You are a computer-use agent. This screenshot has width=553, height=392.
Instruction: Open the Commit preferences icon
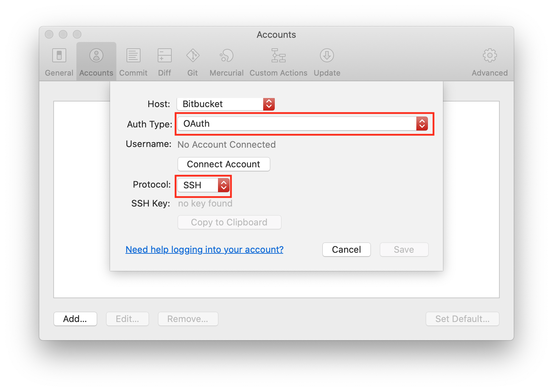click(133, 55)
